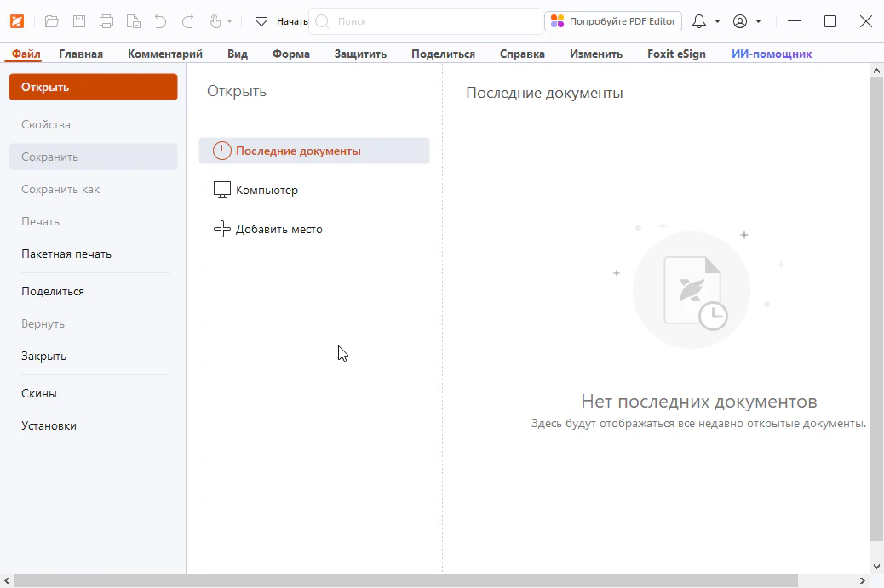Viewport: 884px width, 588px height.
Task: Click the printer icon in top toolbar
Action: 106,21
